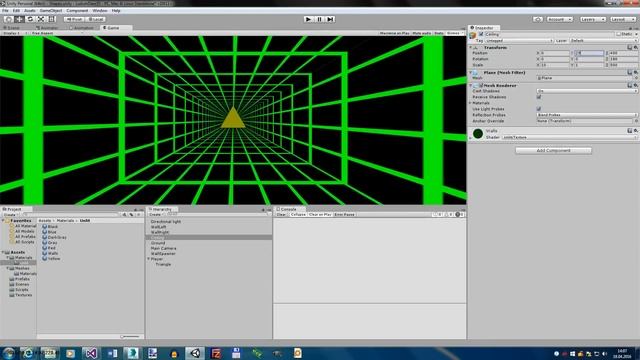This screenshot has width=640, height=360.
Task: Toggle the object active checkbox in Inspector
Action: click(x=481, y=34)
